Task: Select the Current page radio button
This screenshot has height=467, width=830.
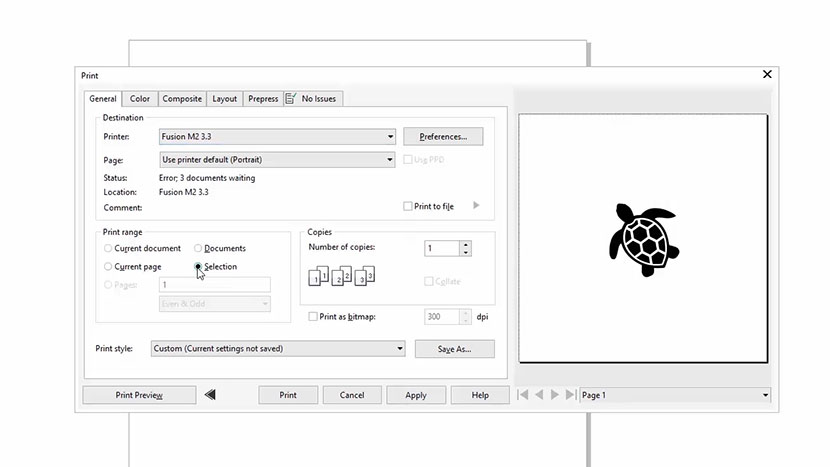Action: point(108,267)
